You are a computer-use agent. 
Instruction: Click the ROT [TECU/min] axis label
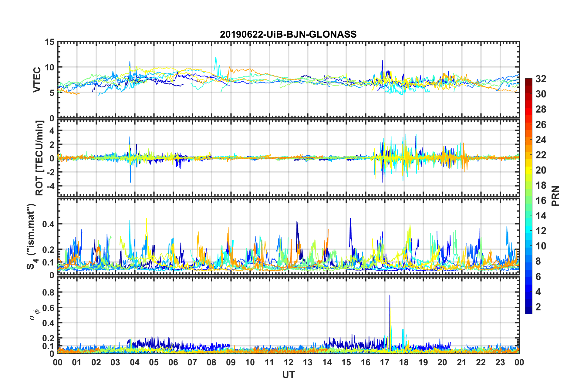[39, 158]
